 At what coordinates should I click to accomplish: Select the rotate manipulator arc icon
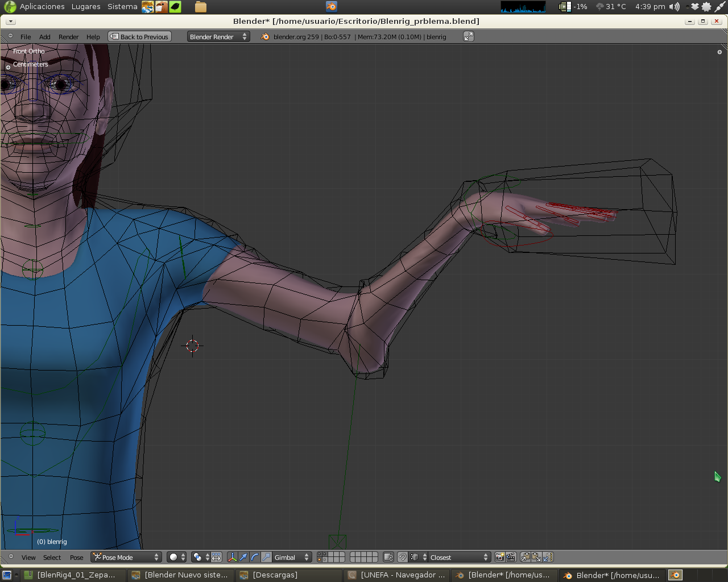(x=255, y=557)
